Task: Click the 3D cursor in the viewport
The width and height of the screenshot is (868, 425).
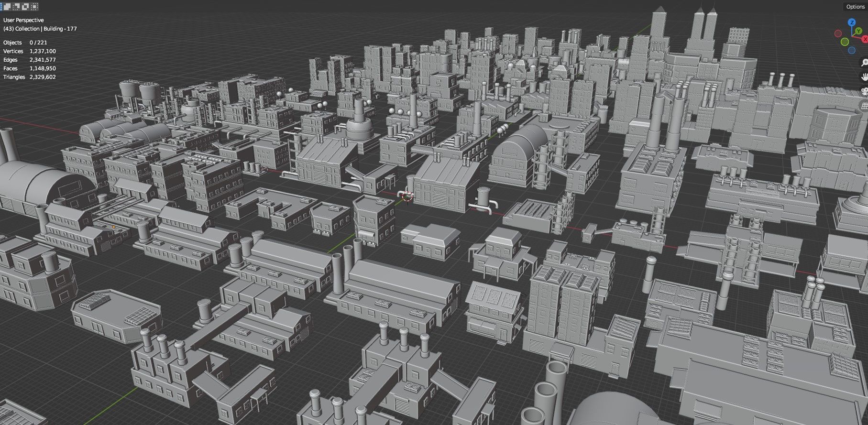Action: 407,196
